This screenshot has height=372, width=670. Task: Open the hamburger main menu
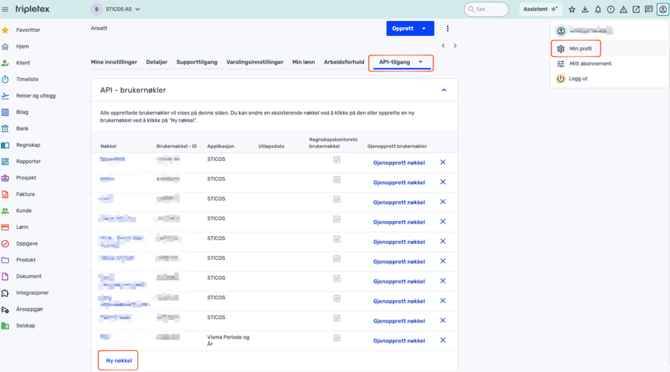(x=5, y=9)
